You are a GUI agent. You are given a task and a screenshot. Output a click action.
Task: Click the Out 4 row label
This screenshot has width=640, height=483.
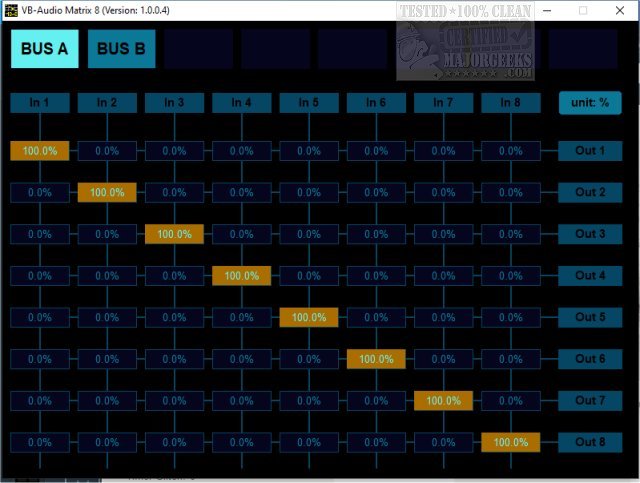590,276
